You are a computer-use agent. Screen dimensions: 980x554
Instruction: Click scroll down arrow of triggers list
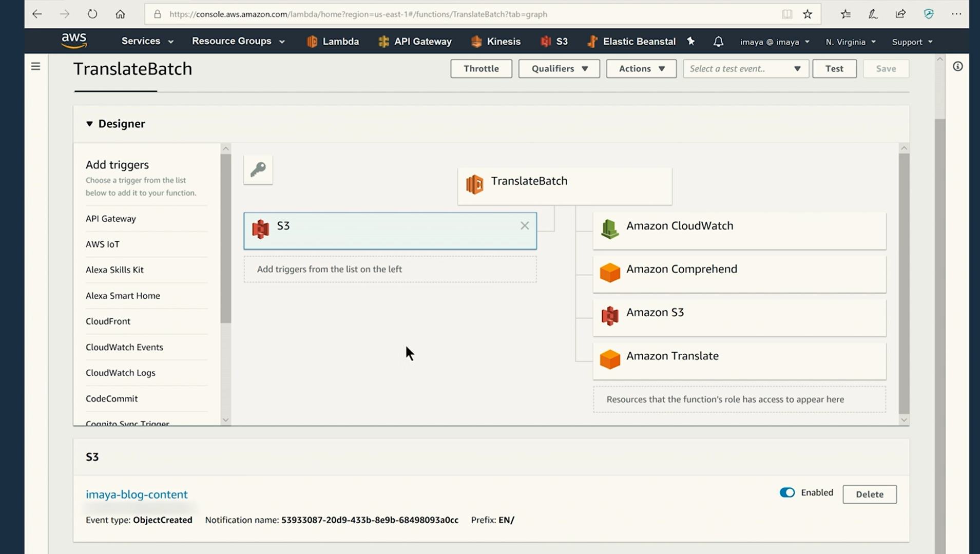225,420
